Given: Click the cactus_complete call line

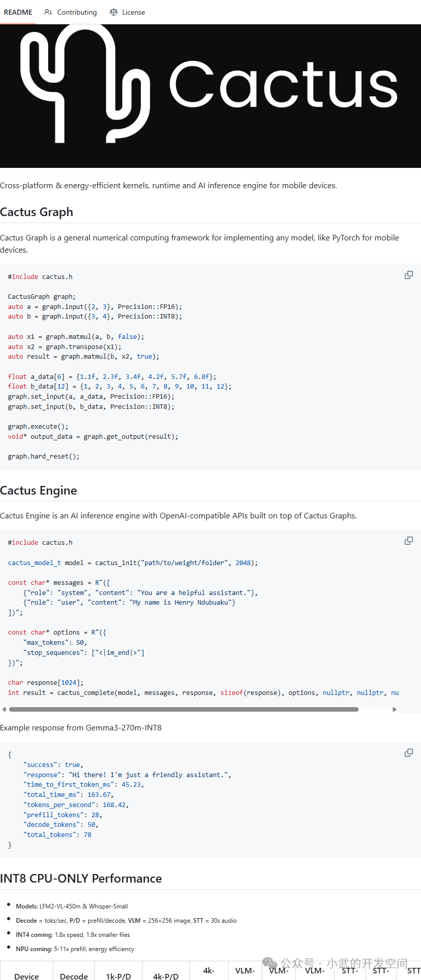Looking at the screenshot, I should pyautogui.click(x=203, y=693).
